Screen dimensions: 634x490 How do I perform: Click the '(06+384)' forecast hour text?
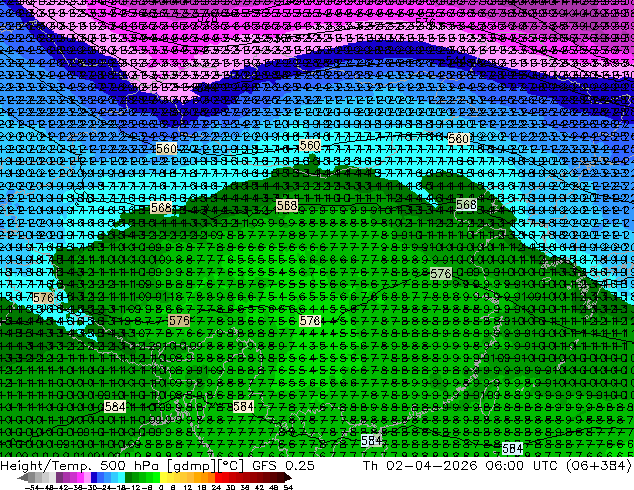point(600,466)
